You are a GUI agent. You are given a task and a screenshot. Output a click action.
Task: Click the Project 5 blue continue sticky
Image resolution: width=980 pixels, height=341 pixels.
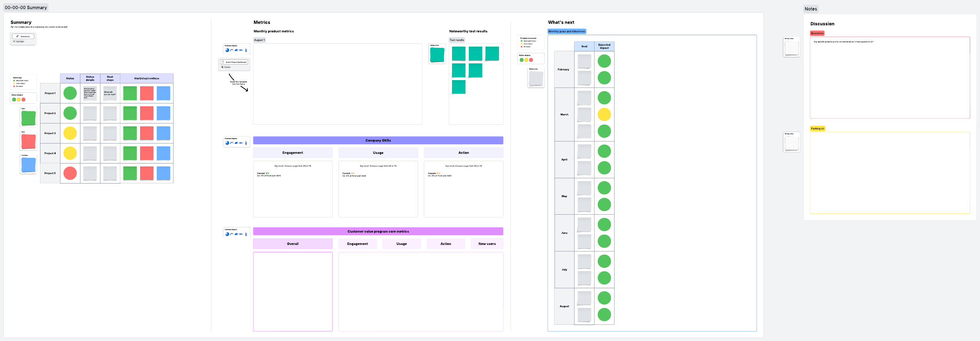(x=163, y=174)
